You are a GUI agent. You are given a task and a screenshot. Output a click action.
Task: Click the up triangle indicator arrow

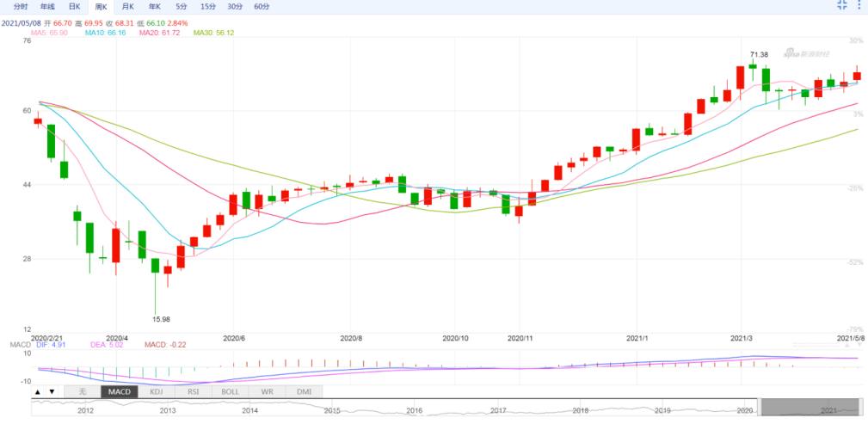(x=38, y=392)
